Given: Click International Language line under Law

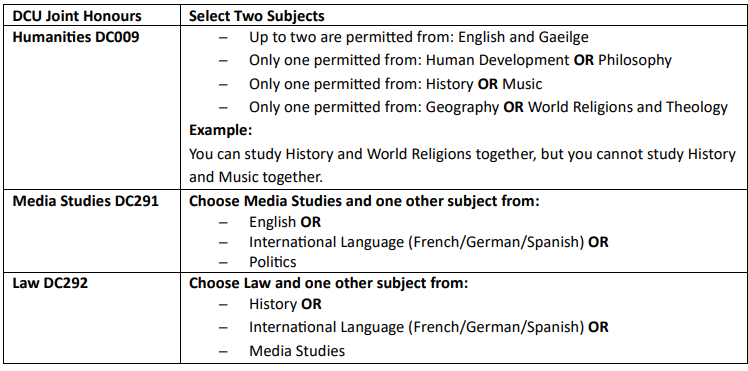Looking at the screenshot, I should click(428, 327).
